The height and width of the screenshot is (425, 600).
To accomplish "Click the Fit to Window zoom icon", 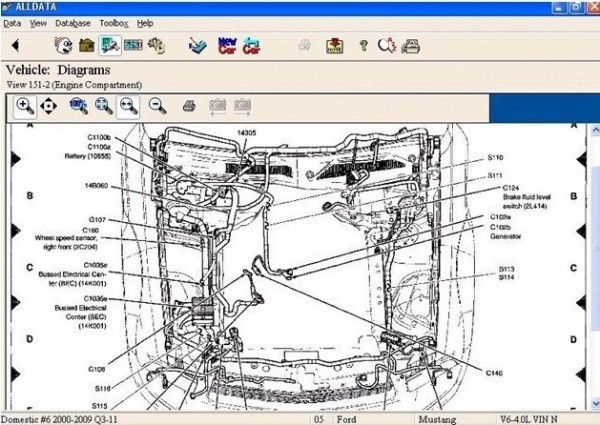I will point(103,105).
